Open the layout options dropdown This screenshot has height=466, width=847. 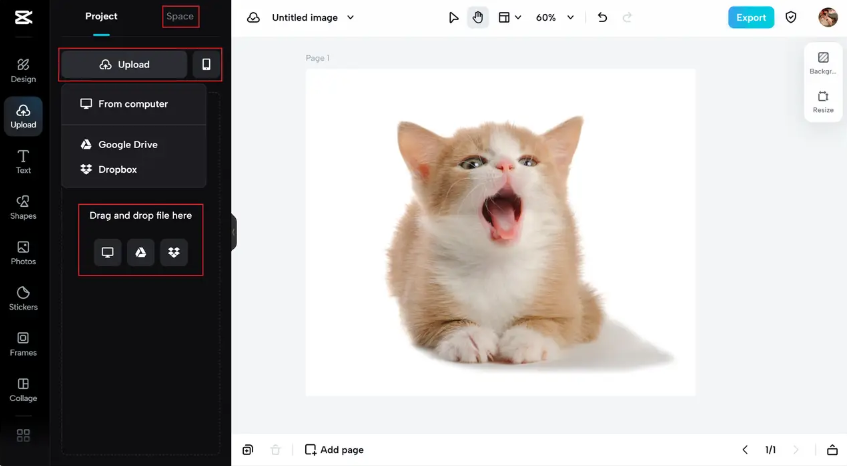point(509,17)
